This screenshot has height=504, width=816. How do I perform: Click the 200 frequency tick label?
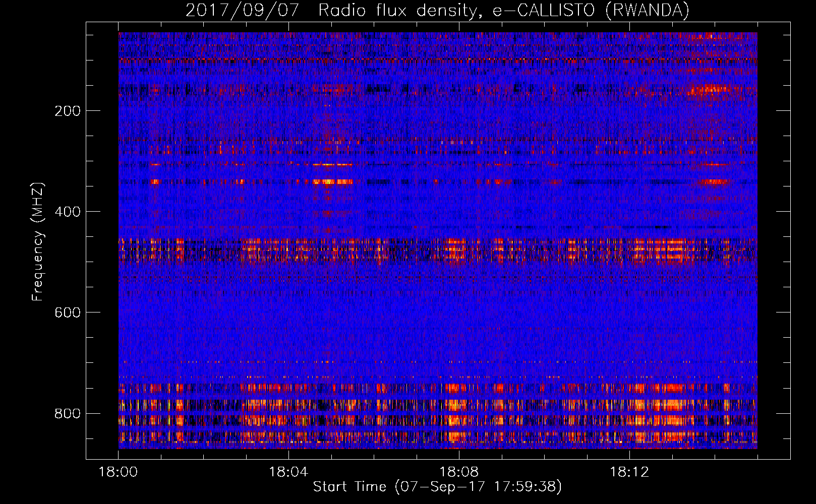click(68, 111)
